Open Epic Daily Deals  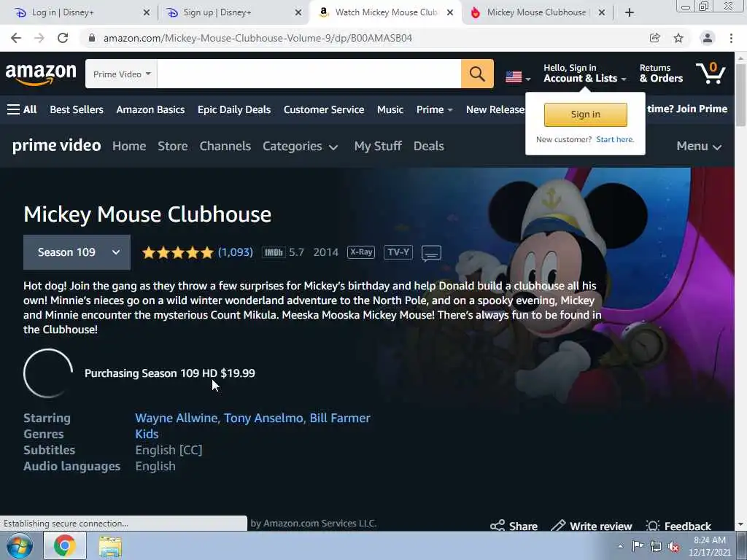tap(234, 109)
